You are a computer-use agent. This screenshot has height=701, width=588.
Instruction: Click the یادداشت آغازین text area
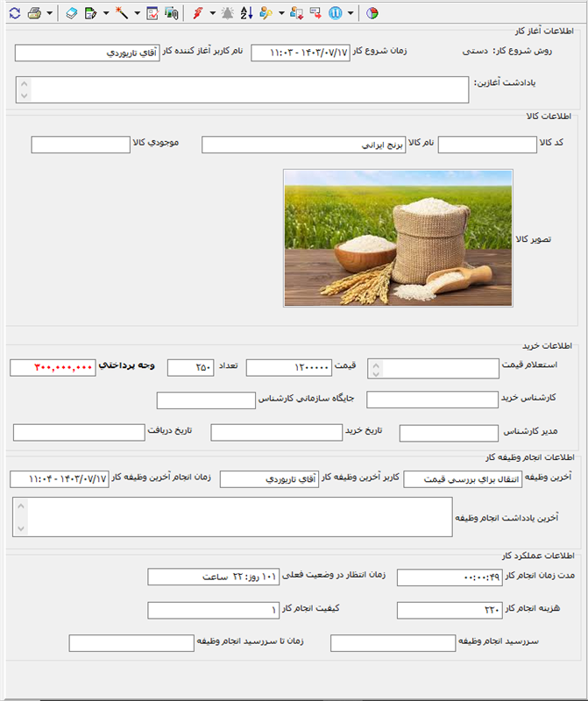click(x=244, y=89)
